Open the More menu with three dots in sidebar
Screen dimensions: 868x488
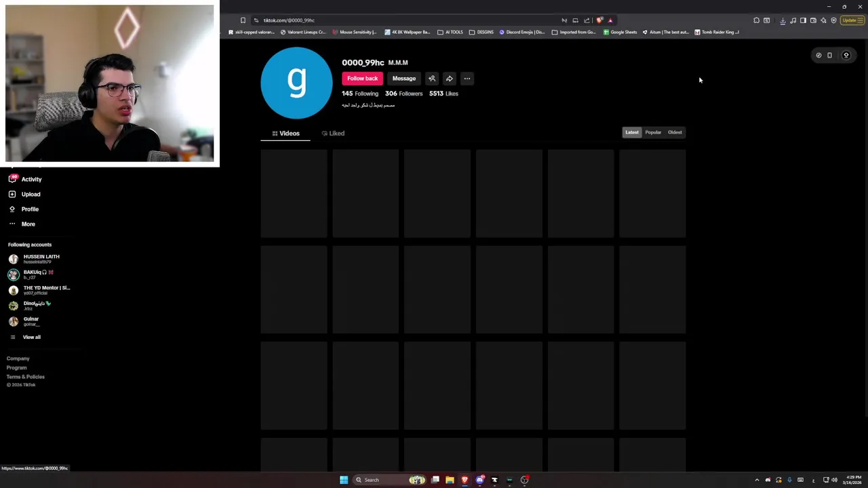tap(12, 224)
